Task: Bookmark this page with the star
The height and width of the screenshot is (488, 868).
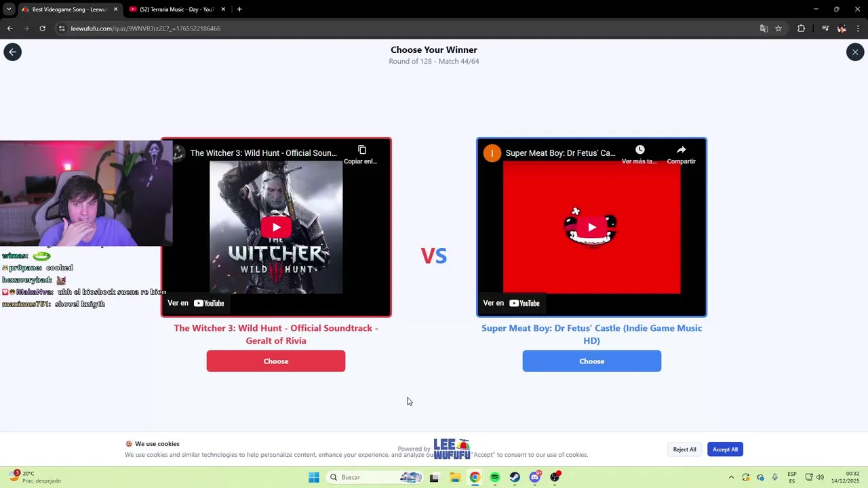Action: [x=778, y=28]
